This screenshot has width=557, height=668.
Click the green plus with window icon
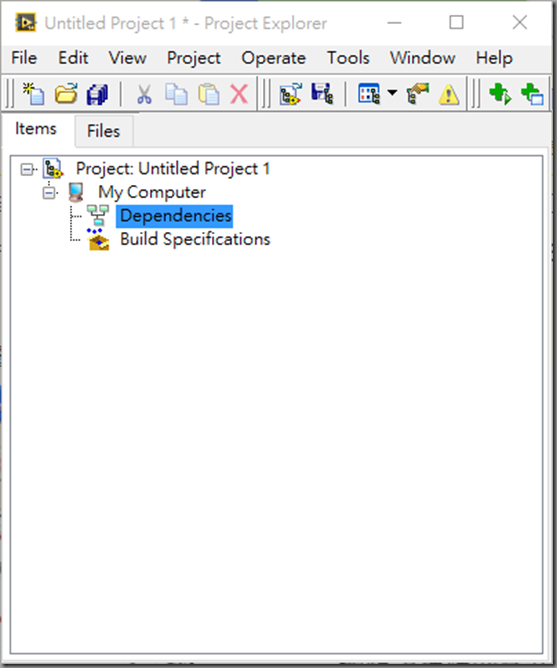point(532,94)
